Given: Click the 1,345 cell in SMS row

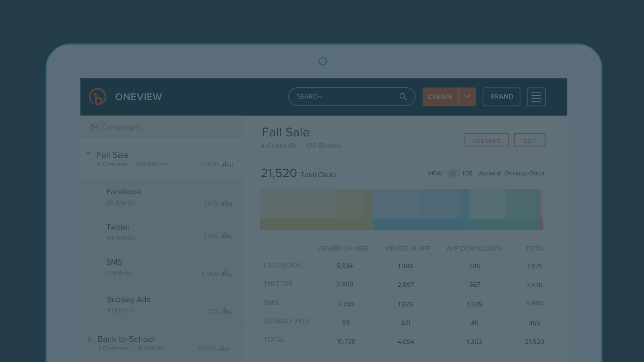Looking at the screenshot, I should pos(475,304).
